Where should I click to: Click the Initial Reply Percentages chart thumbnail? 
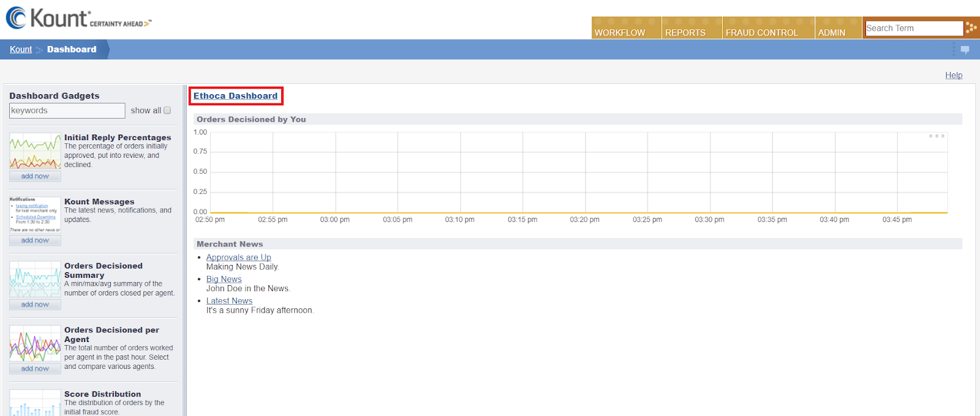pos(35,152)
